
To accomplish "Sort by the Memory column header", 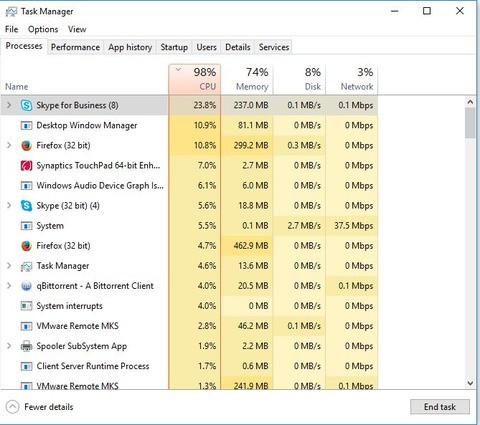I will pos(247,79).
